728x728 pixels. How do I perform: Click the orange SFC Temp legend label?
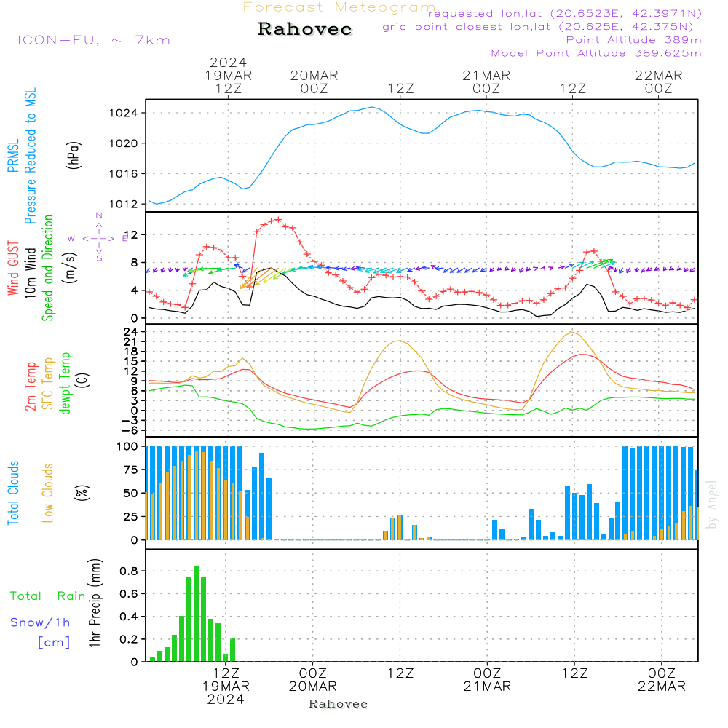pos(48,384)
